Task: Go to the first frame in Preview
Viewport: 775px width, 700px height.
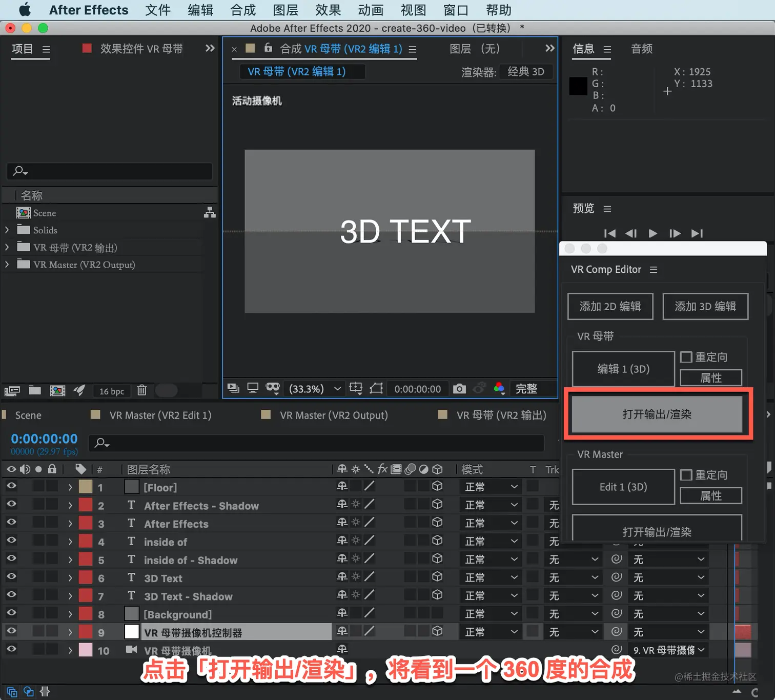Action: point(610,233)
